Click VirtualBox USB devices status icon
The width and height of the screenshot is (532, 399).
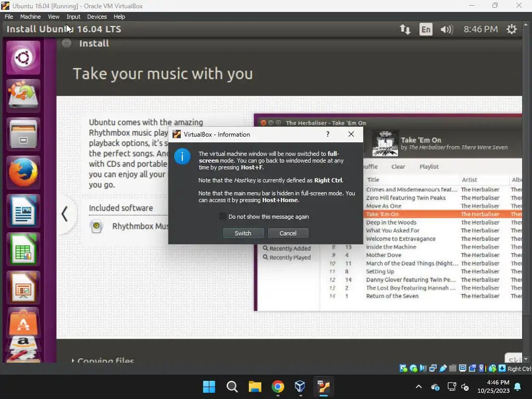point(443,368)
